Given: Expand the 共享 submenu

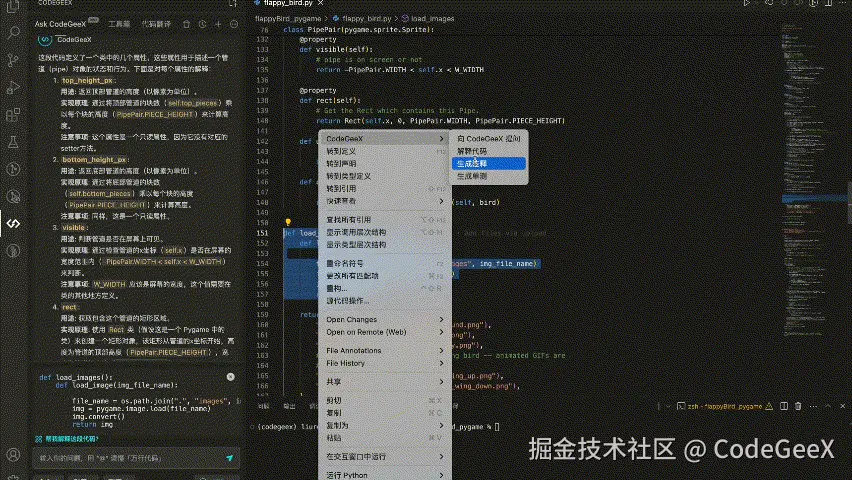Looking at the screenshot, I should point(385,382).
